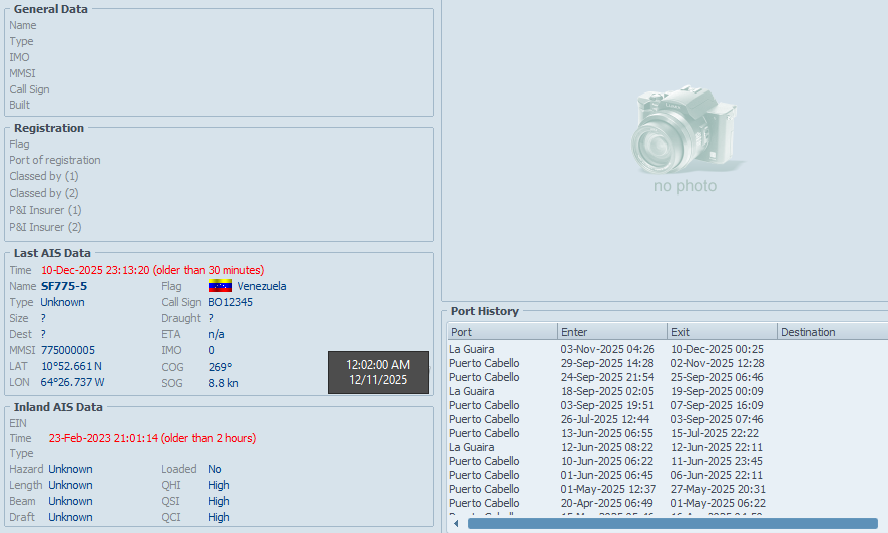Click the ETA value n/a
The width and height of the screenshot is (888, 533).
pyautogui.click(x=216, y=334)
